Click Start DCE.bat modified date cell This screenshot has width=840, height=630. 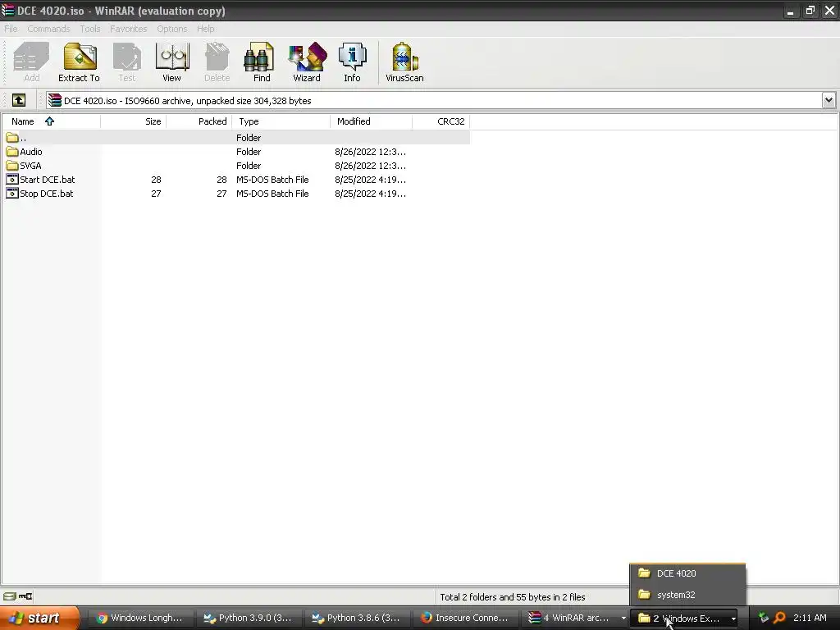pyautogui.click(x=370, y=180)
